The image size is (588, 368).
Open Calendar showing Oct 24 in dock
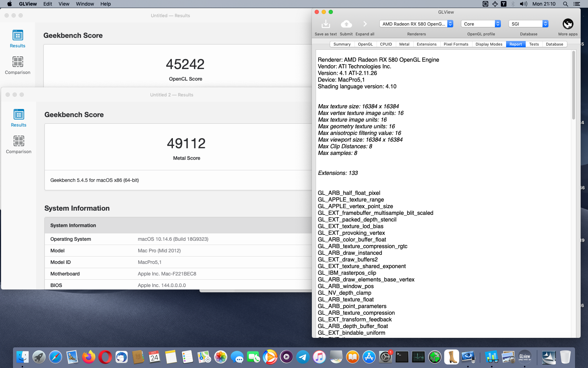[154, 357]
